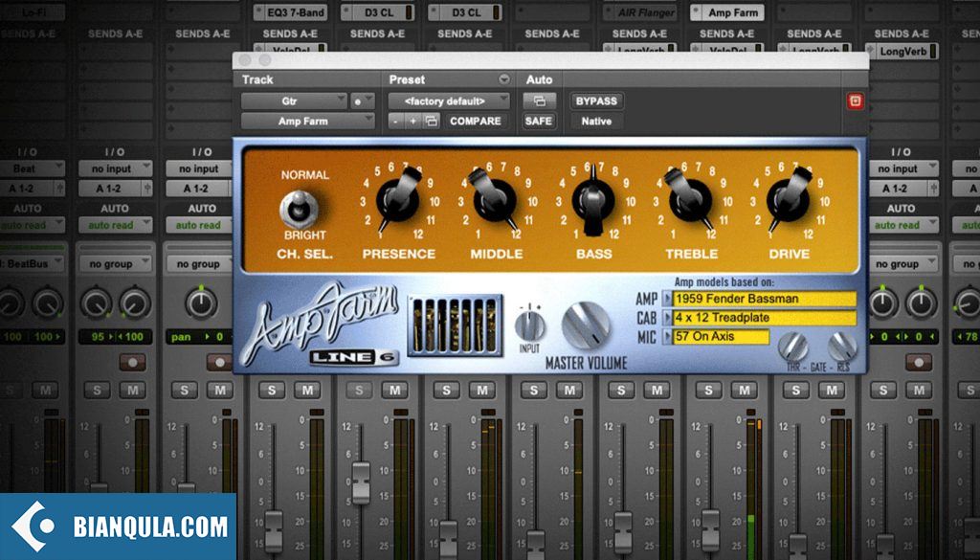Click the '95' pan value readout
Screen dimensions: 980x560
click(x=98, y=337)
